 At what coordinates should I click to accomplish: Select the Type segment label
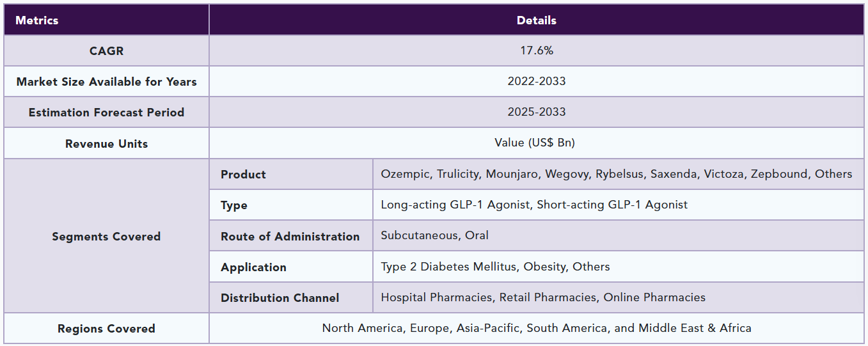tap(234, 205)
